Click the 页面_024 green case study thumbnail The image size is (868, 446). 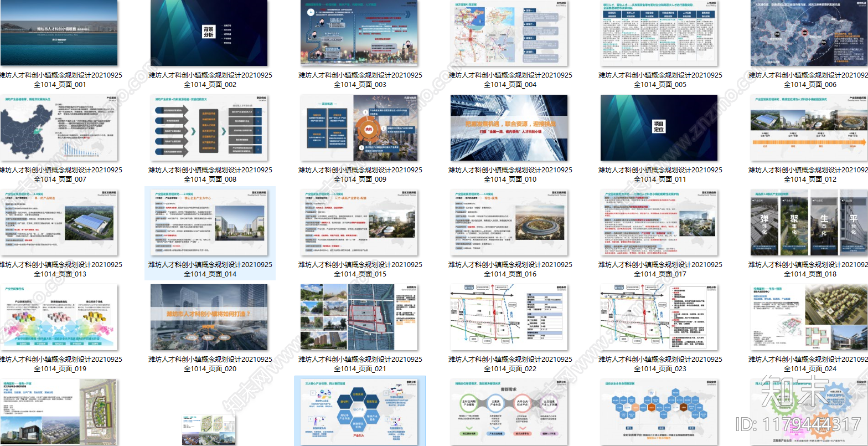pos(809,317)
